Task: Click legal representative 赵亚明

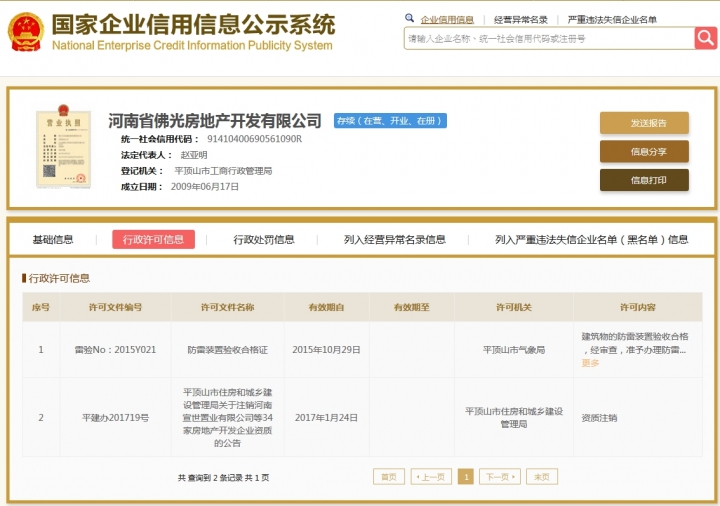Action: [x=194, y=155]
